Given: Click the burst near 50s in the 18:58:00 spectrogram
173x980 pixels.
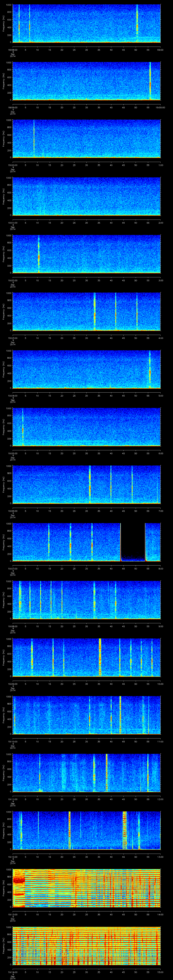Looking at the screenshot, I should [137, 24].
